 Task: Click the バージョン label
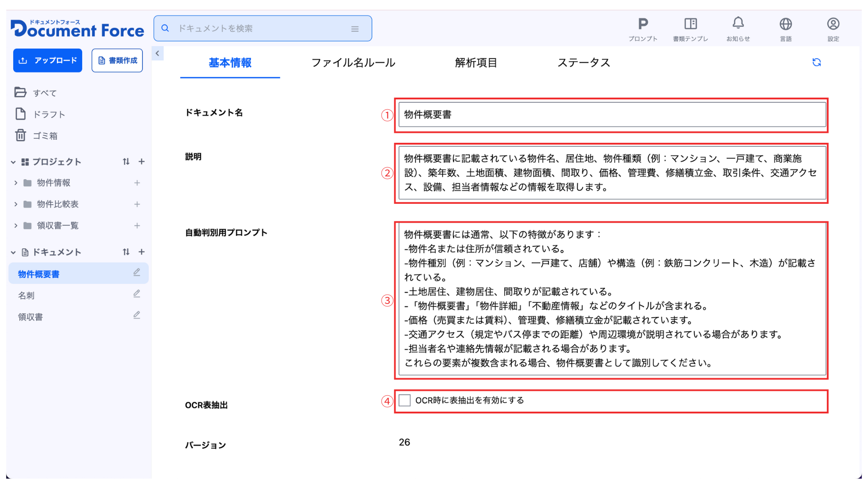click(205, 445)
